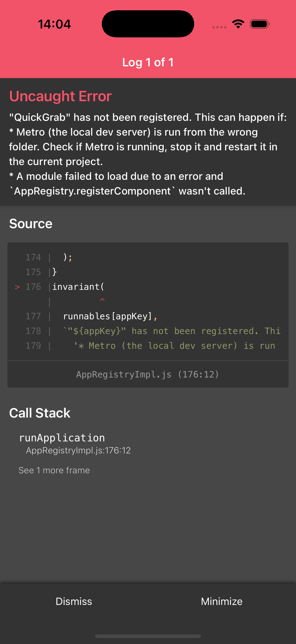Tap the "Source" section heading
Image resolution: width=296 pixels, height=644 pixels.
pyautogui.click(x=31, y=224)
